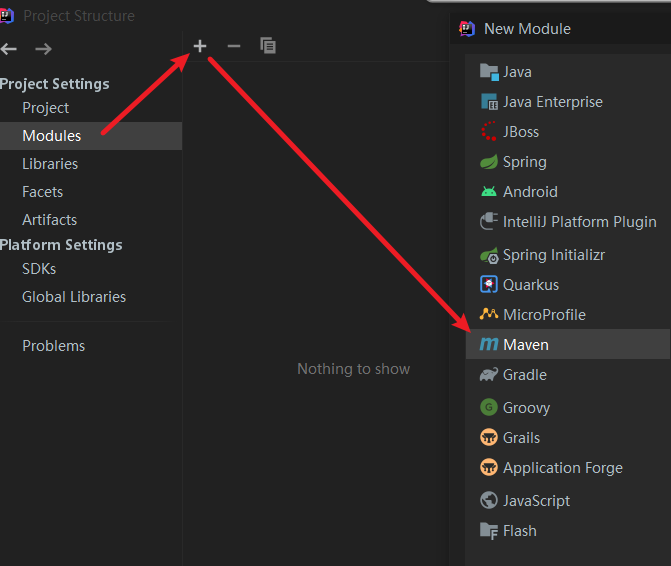671x566 pixels.
Task: Click the JBoss red dots icon
Action: click(489, 131)
